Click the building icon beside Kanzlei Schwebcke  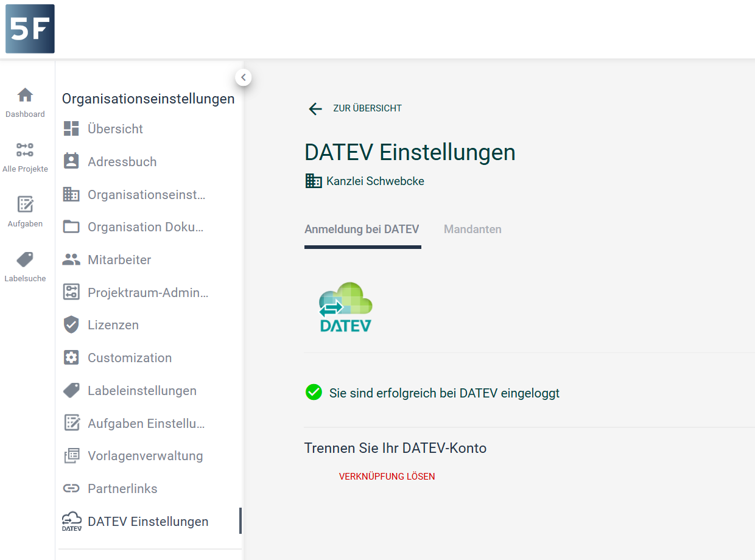(x=314, y=181)
